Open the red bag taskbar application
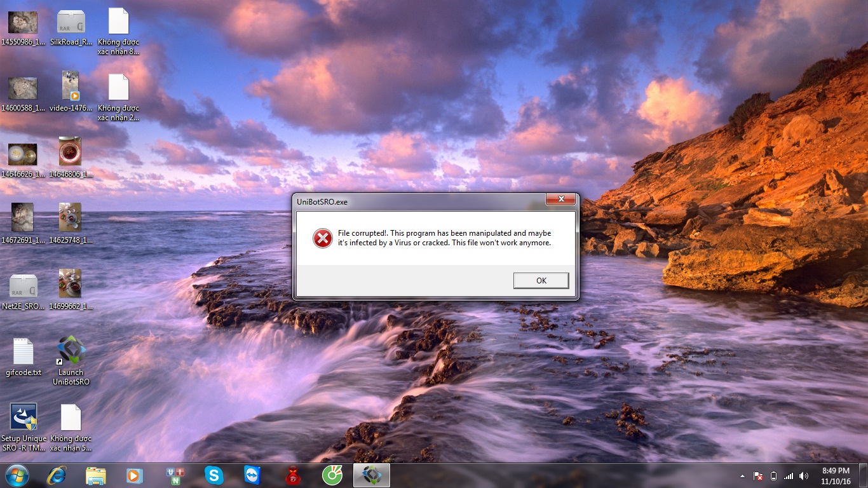Image resolution: width=868 pixels, height=488 pixels. (292, 475)
